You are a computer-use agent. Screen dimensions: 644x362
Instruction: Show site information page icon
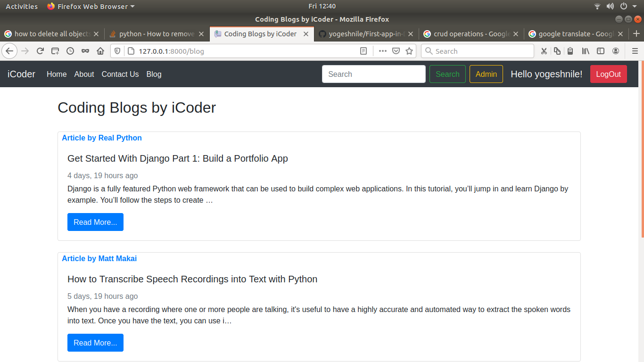click(x=131, y=51)
